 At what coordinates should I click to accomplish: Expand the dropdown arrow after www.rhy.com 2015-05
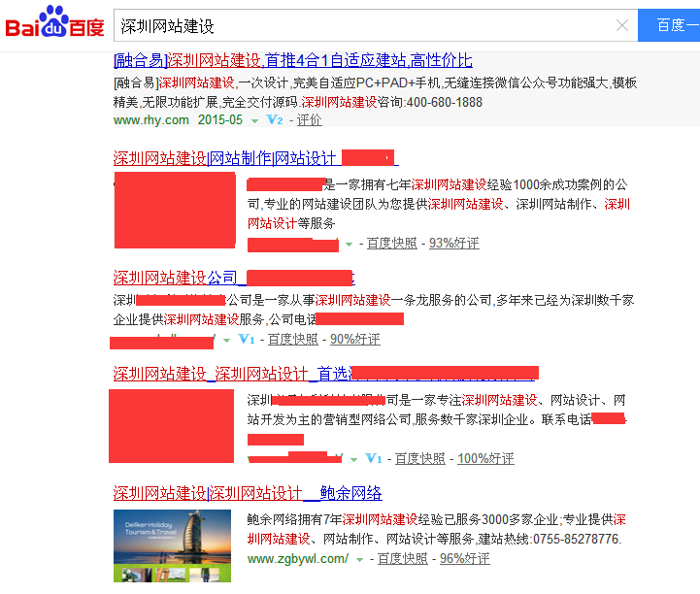click(x=254, y=121)
